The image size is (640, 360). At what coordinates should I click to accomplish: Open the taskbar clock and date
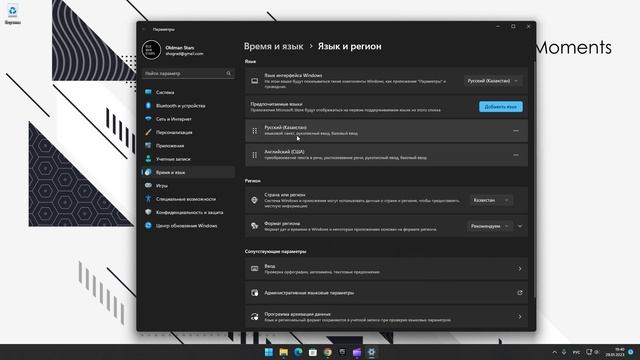pyautogui.click(x=615, y=352)
